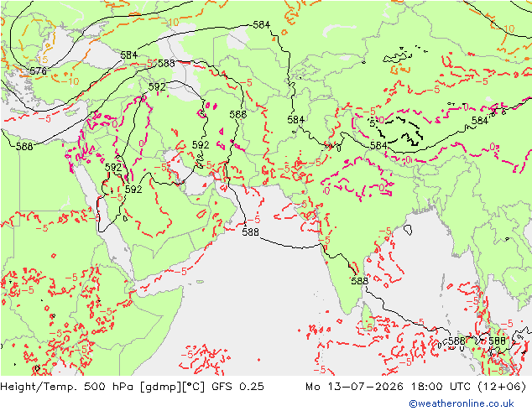The image size is (532, 411).
Task: Click the '568' contour label at left edge
Action: coord(24,147)
